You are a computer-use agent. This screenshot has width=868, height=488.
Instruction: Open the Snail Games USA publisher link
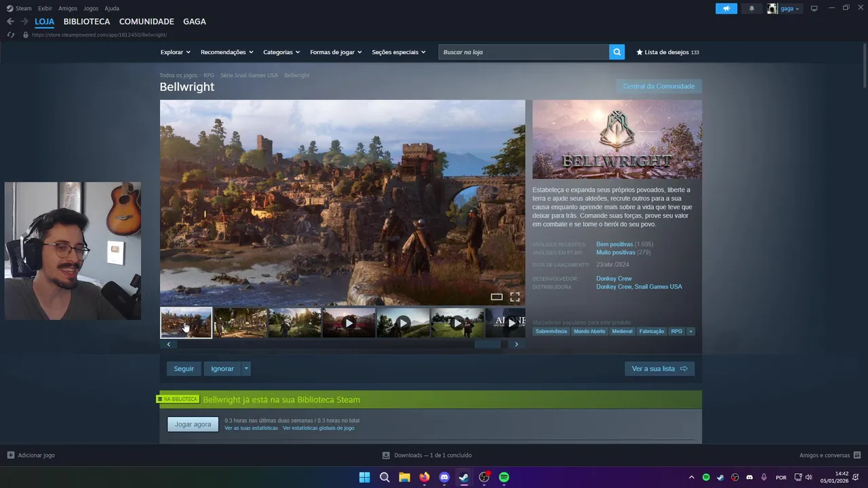(x=658, y=287)
